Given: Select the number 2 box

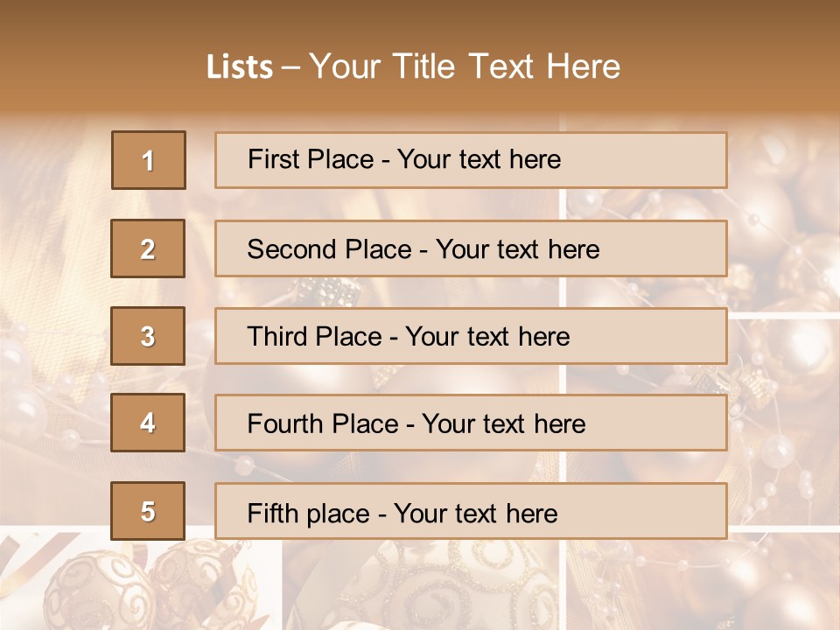Looking at the screenshot, I should pos(148,248).
